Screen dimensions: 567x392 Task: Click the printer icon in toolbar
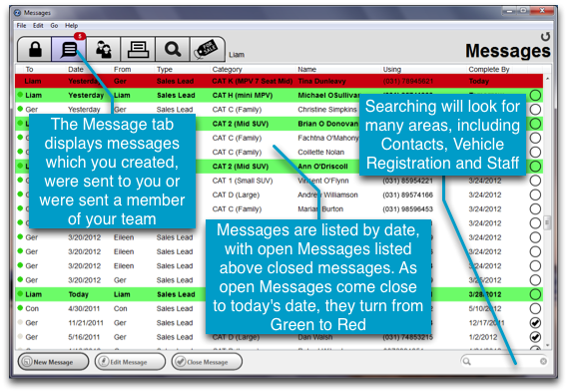click(x=138, y=49)
